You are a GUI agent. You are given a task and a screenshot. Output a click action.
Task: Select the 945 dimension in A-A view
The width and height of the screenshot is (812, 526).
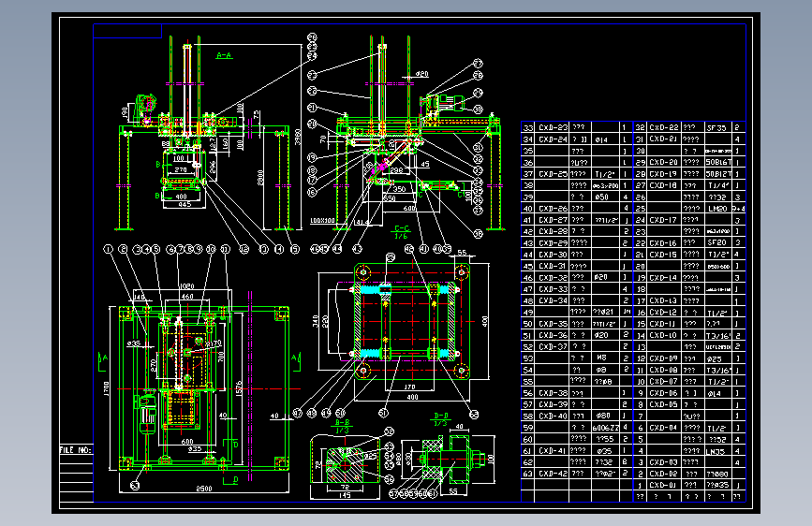point(184,204)
